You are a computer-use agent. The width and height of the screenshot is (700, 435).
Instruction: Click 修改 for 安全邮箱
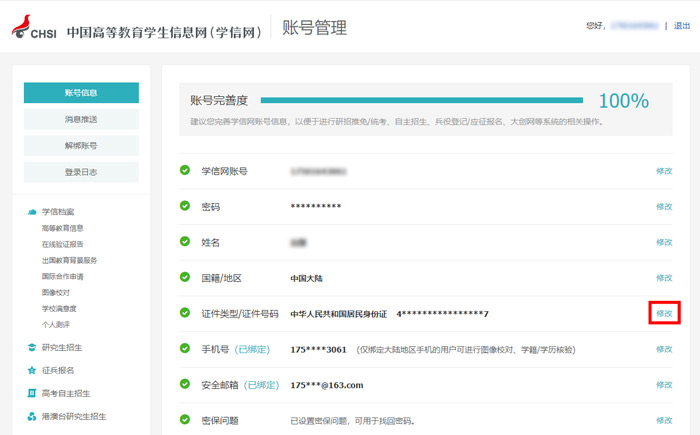(x=664, y=385)
